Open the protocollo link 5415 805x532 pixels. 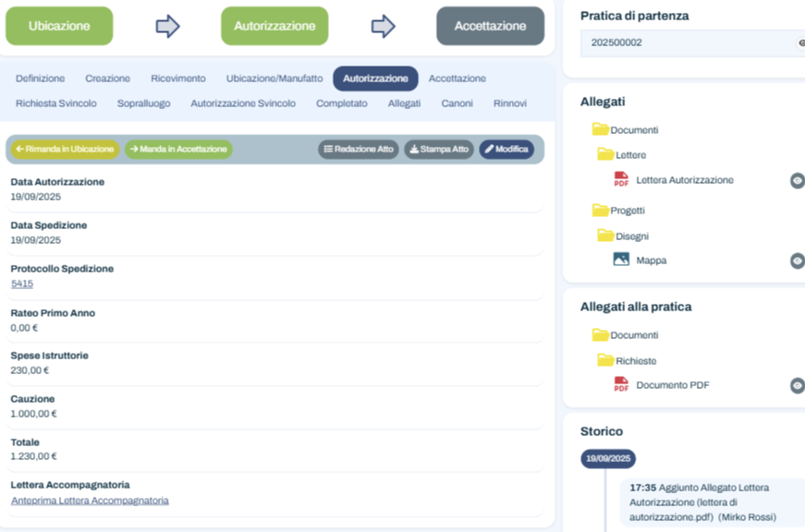pyautogui.click(x=21, y=284)
